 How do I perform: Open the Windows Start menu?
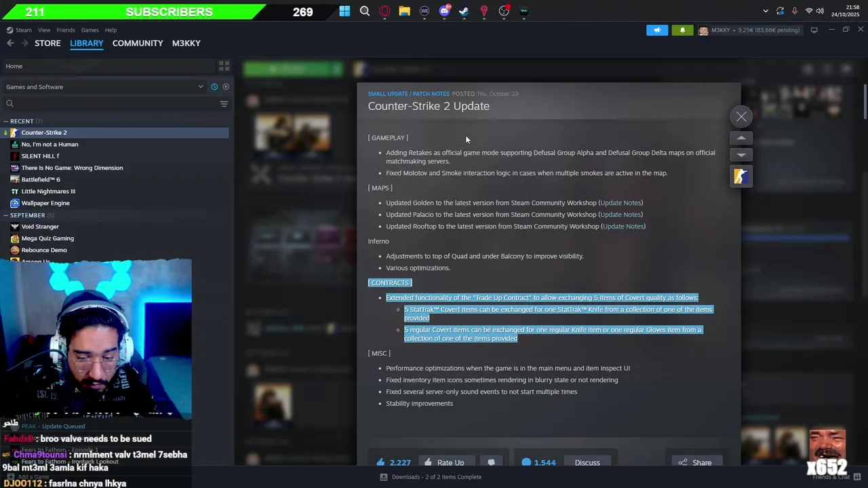click(344, 11)
